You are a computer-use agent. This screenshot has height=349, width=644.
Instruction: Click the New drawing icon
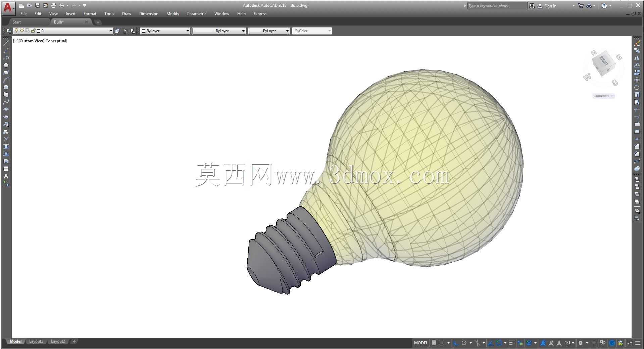pyautogui.click(x=21, y=6)
